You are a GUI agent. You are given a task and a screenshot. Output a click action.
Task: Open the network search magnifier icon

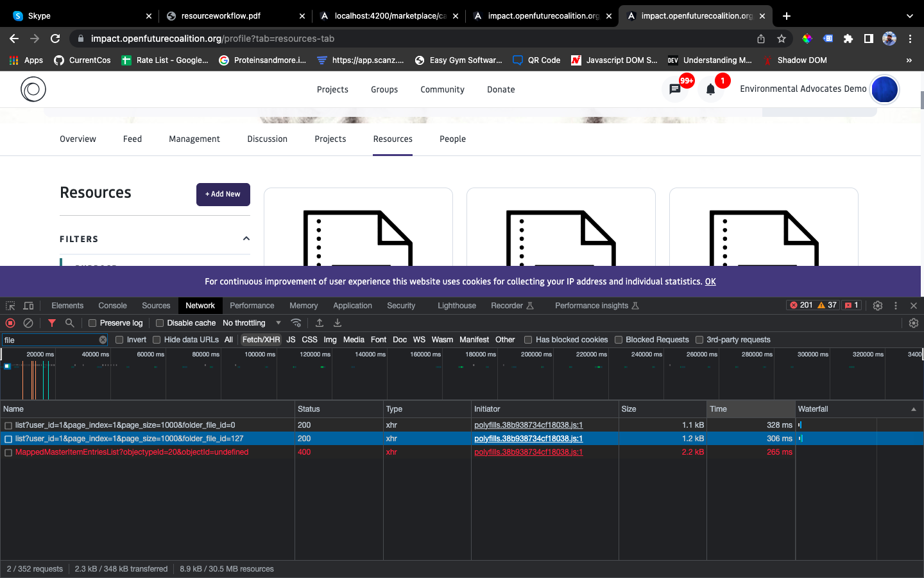click(70, 323)
